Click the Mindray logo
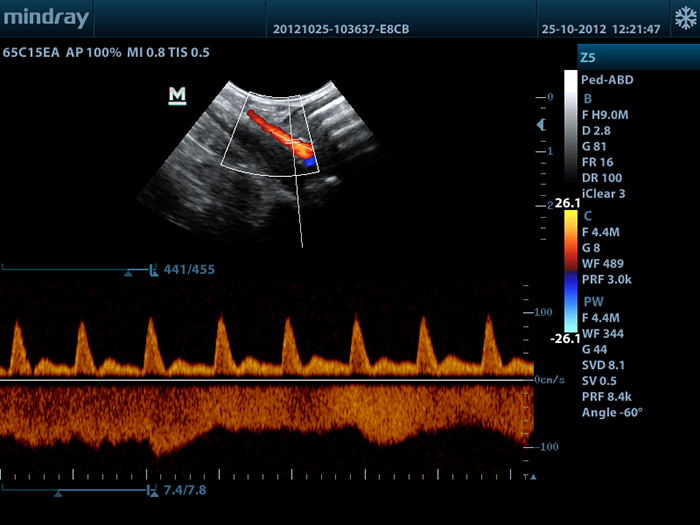 click(x=46, y=18)
